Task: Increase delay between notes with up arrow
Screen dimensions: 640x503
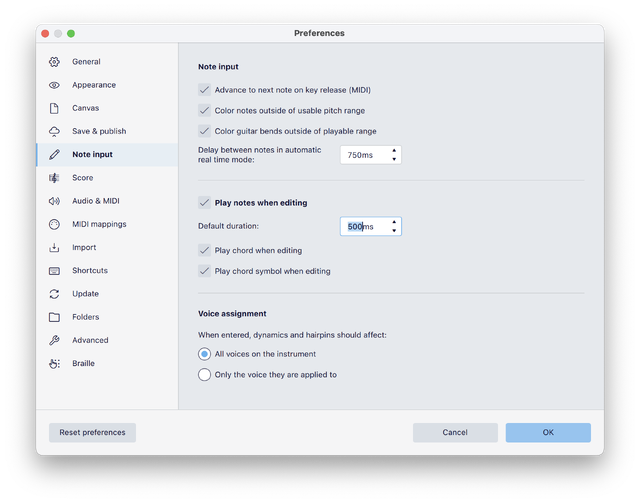Action: click(x=394, y=151)
